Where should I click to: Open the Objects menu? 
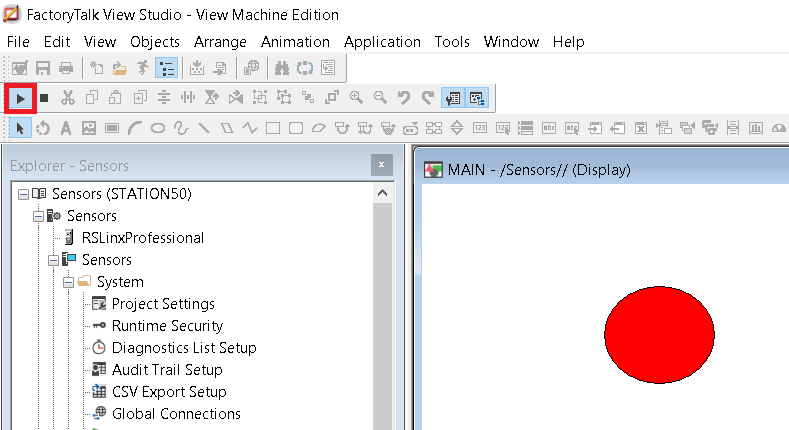pyautogui.click(x=155, y=42)
